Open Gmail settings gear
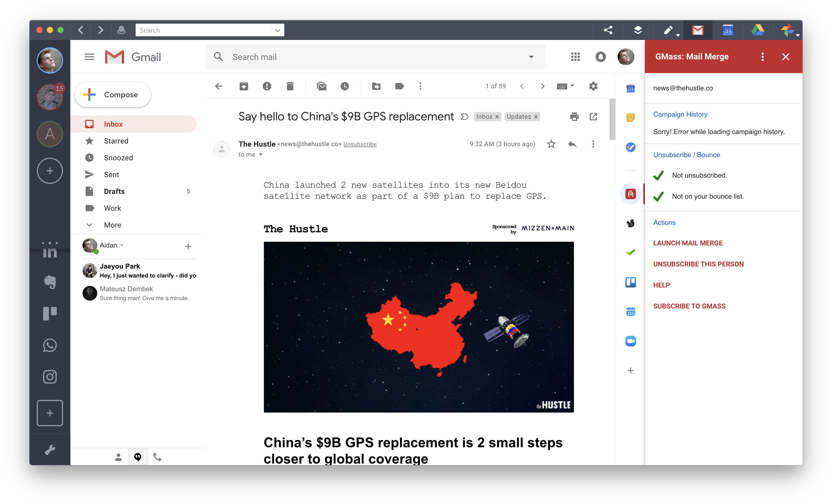The height and width of the screenshot is (504, 832). pos(593,86)
